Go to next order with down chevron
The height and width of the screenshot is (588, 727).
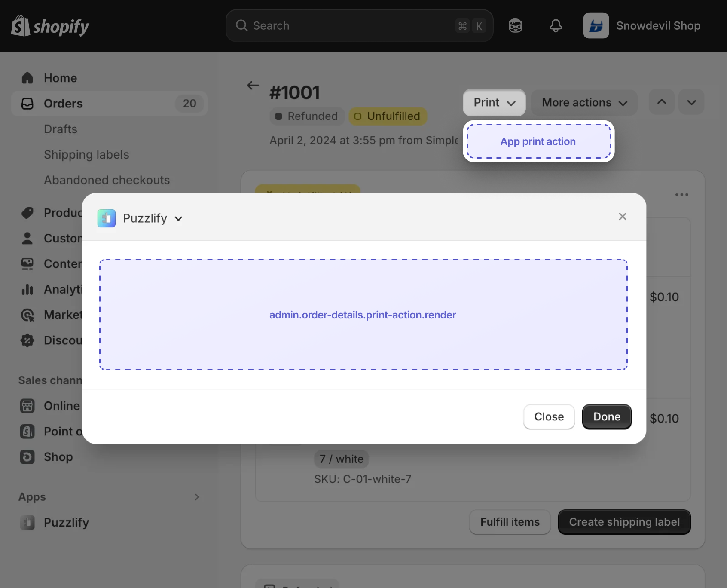[691, 102]
